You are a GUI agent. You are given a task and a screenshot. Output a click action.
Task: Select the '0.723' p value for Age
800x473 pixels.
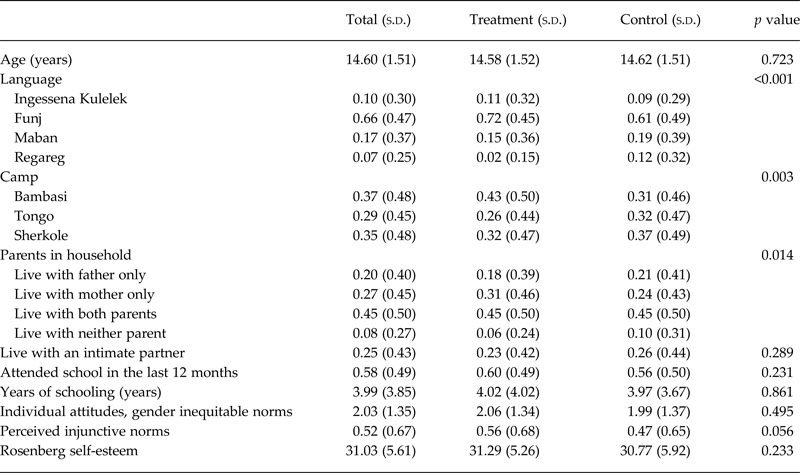point(776,60)
